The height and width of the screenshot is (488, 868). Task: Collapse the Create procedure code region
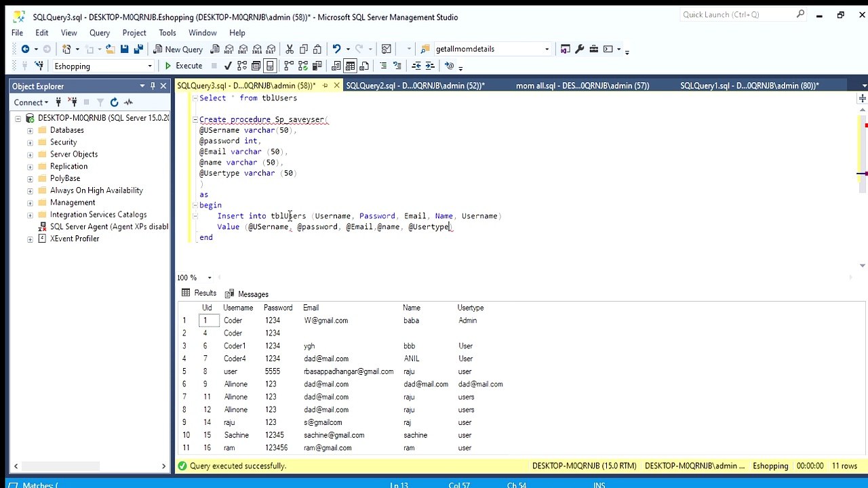(x=195, y=119)
